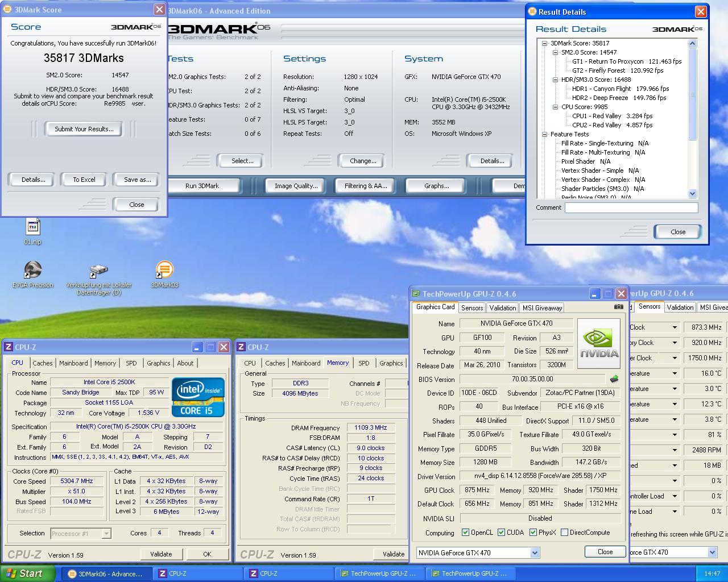Click the GPU-Z camera screenshot icon

pos(618,307)
